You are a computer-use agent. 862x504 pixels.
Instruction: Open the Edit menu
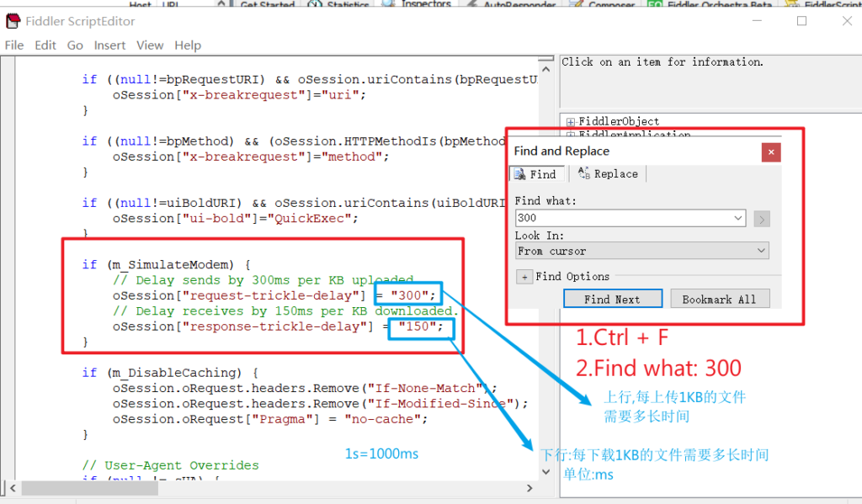[45, 45]
